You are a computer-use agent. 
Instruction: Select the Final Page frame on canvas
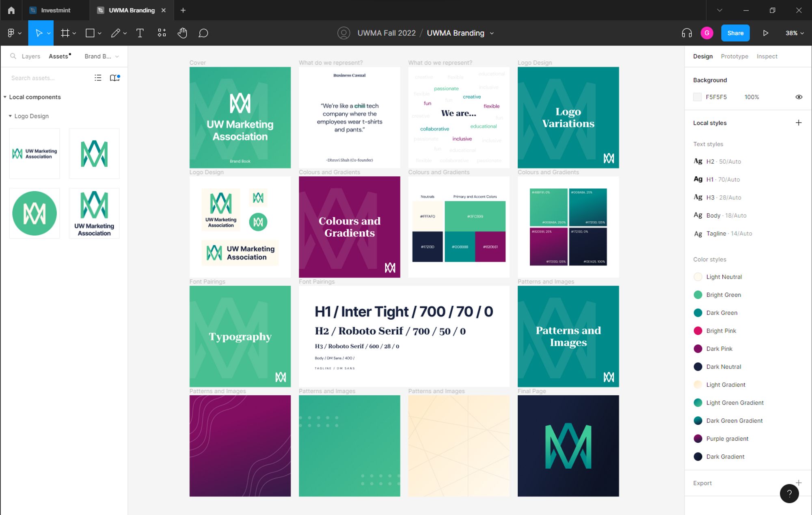(568, 446)
